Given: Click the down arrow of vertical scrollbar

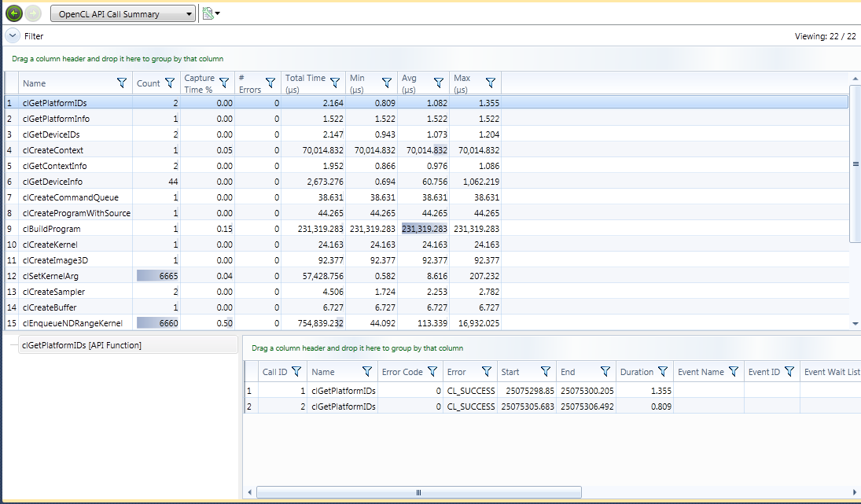Looking at the screenshot, I should [855, 323].
